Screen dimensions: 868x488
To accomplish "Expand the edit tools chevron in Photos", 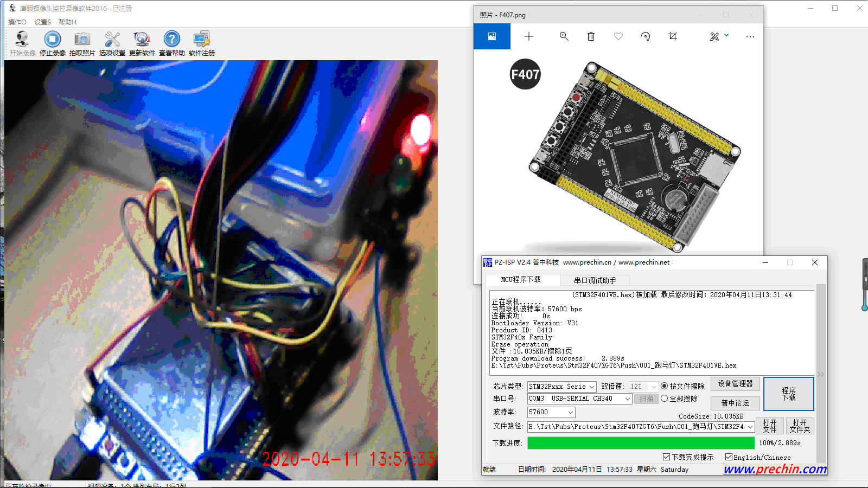I will point(726,35).
